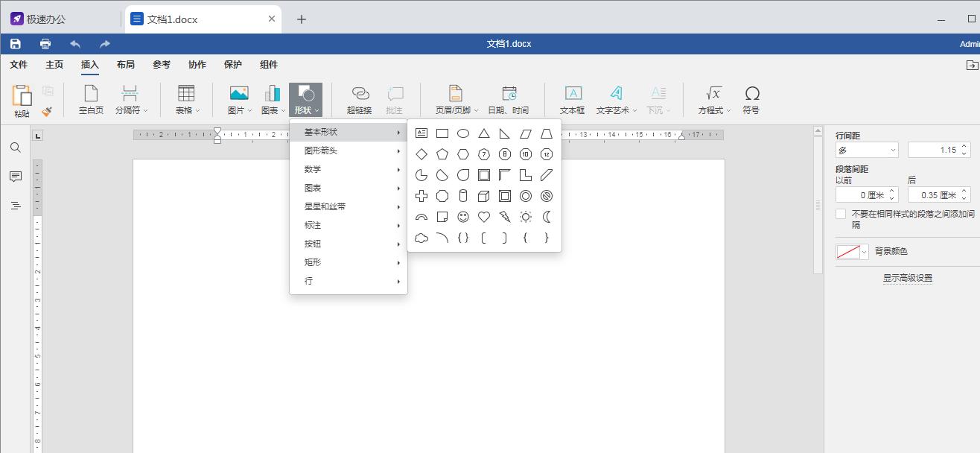980x453 pixels.
Task: Switch to the 布局 ribbon tab
Action: (x=126, y=64)
